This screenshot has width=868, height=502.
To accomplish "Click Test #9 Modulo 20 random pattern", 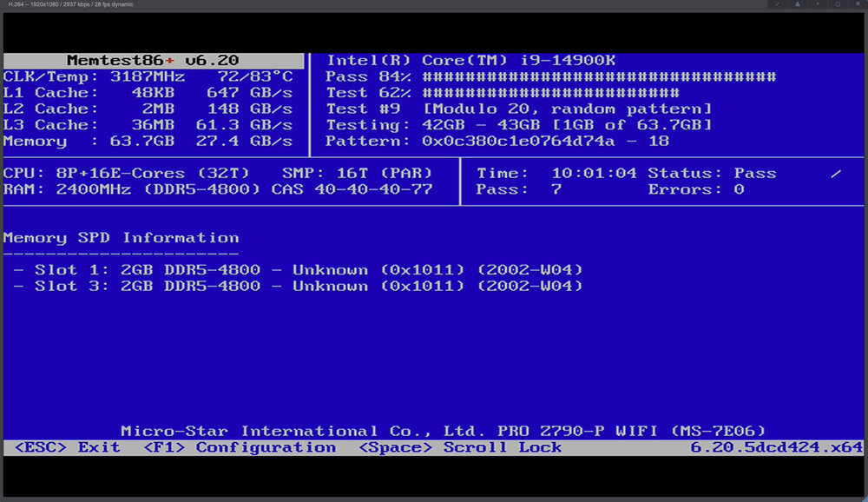I will (x=519, y=109).
